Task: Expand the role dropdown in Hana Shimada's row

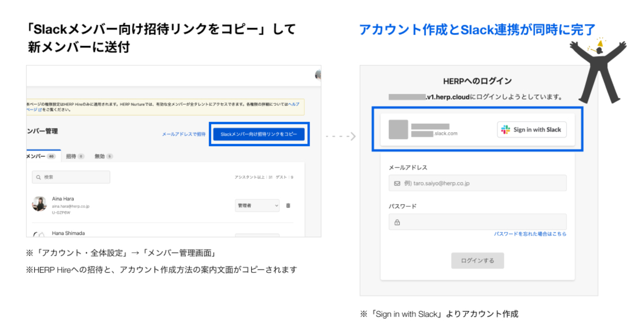Action: (257, 235)
